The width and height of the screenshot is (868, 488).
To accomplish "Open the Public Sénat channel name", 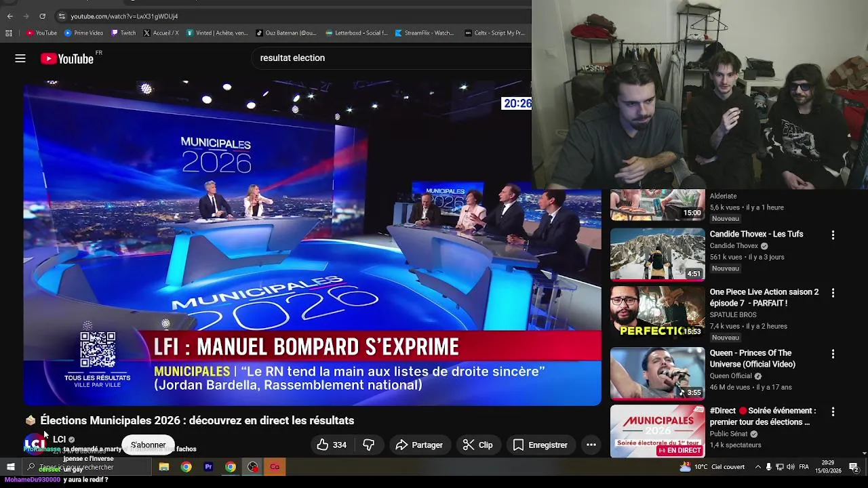I will (x=729, y=434).
